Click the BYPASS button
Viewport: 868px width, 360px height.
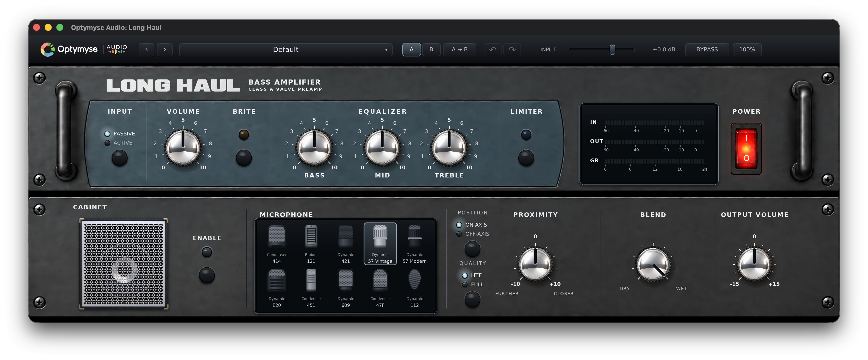click(x=707, y=49)
